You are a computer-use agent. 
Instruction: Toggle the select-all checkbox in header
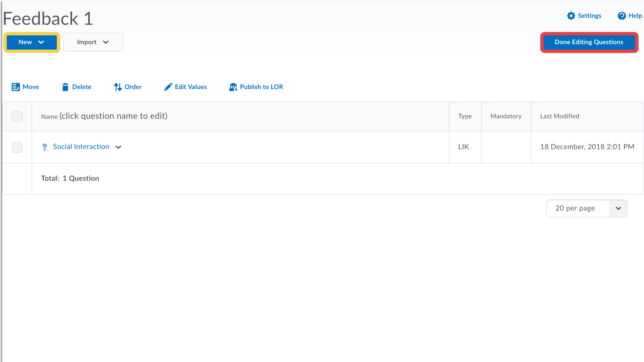[x=17, y=116]
